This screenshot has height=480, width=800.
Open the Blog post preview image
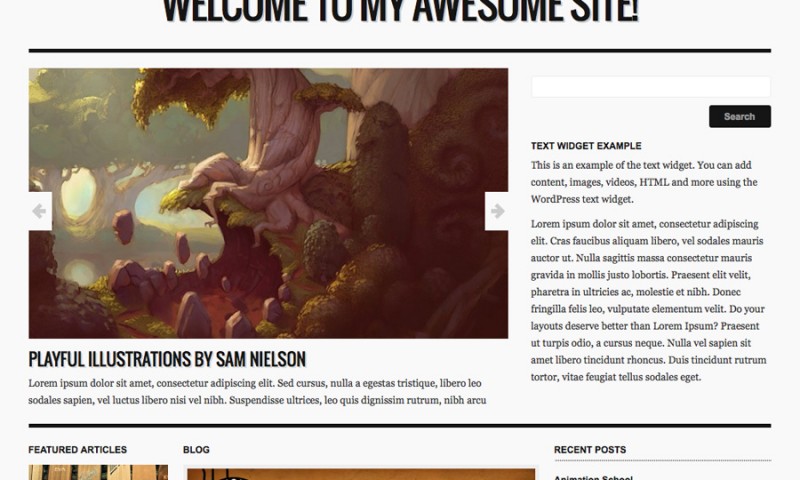coord(361,474)
